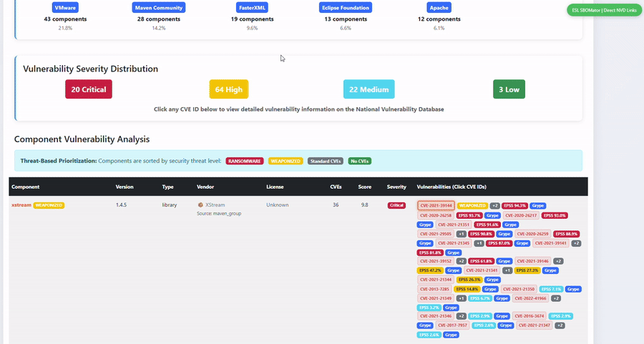Select the 22 Medium severity badge
Screen dimensions: 644x344
[369, 89]
